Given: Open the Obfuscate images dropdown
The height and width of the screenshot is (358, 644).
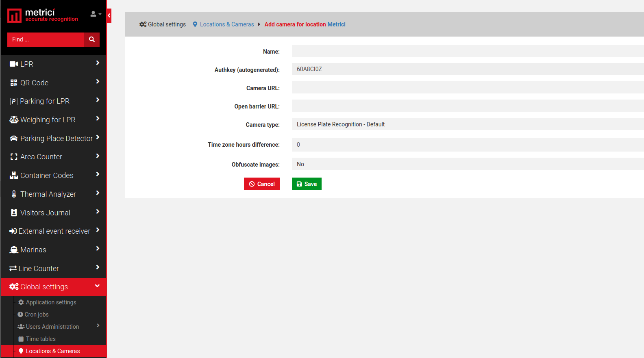Looking at the screenshot, I should (468, 164).
